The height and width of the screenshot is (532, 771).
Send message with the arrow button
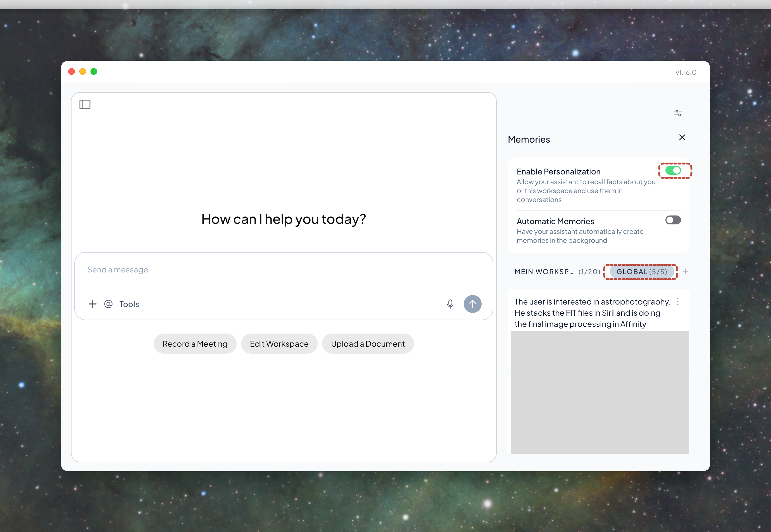click(472, 304)
